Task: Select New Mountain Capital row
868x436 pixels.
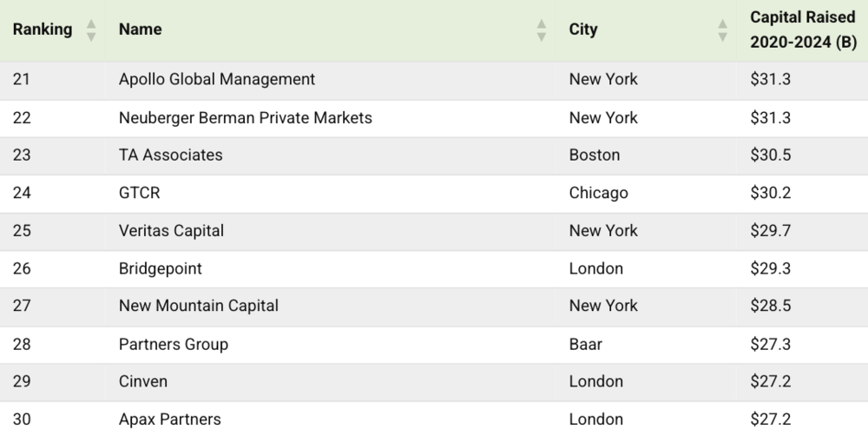Action: 434,307
